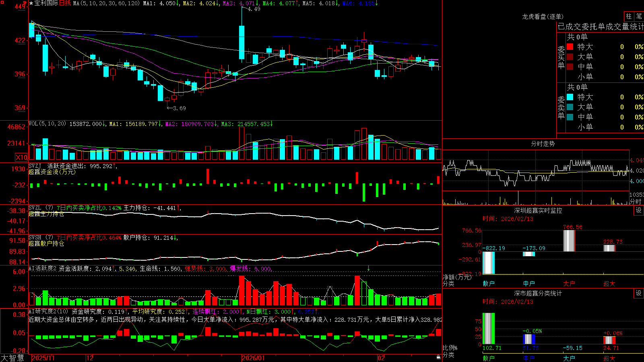
Task: Change the 日线 period label
Action: click(65, 3)
